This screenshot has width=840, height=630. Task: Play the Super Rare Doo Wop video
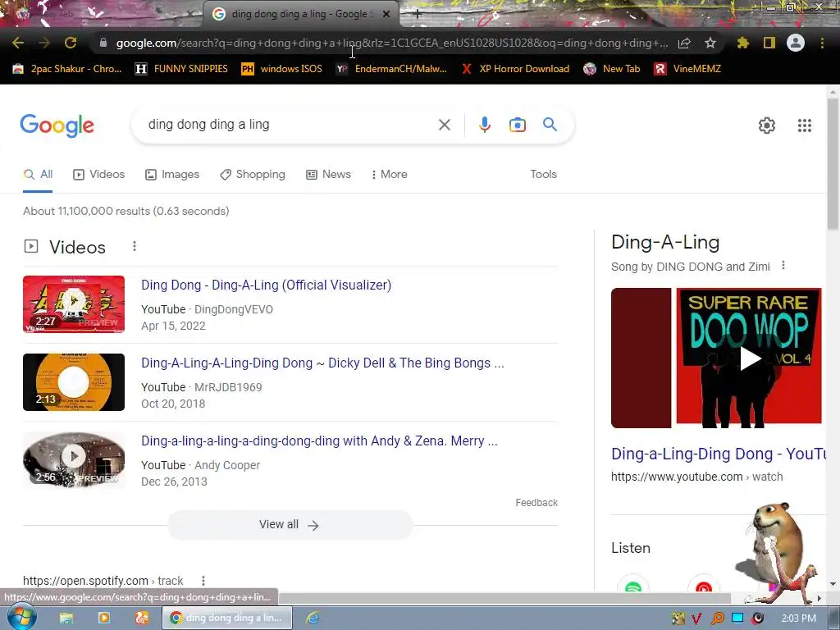(x=750, y=358)
